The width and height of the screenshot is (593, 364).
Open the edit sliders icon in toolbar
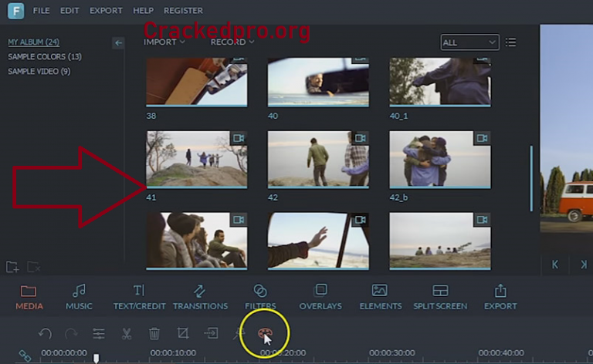point(99,334)
